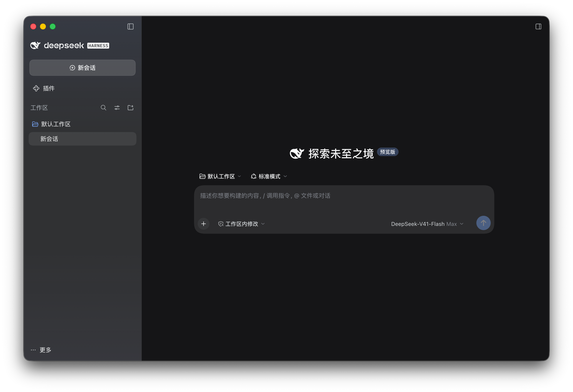Click the plus attachment button in composer
Image resolution: width=573 pixels, height=392 pixels.
tap(203, 224)
